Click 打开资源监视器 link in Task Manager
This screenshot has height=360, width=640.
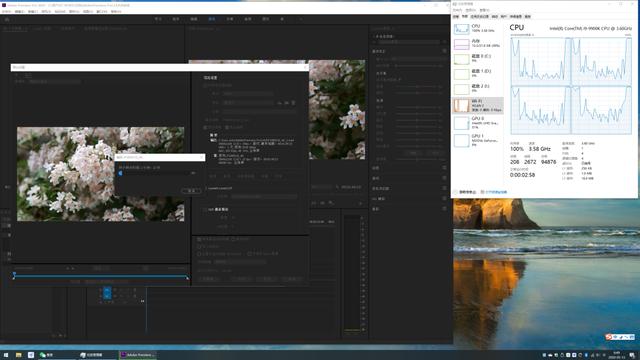tap(496, 192)
